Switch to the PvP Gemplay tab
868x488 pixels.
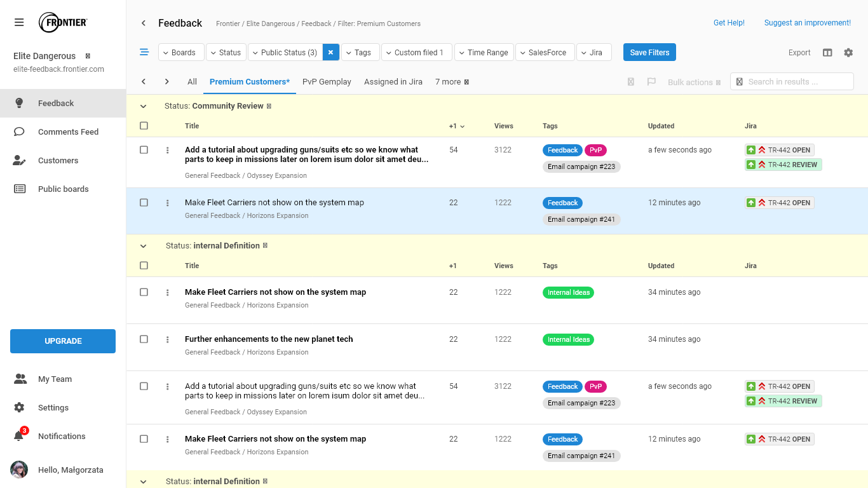327,82
